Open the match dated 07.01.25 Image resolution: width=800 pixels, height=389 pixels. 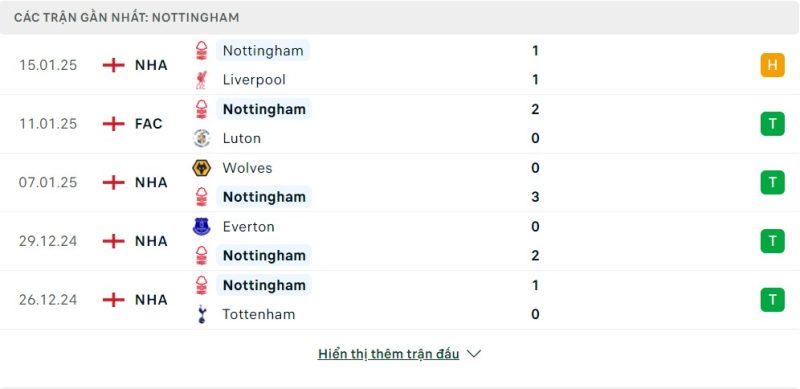tap(400, 182)
